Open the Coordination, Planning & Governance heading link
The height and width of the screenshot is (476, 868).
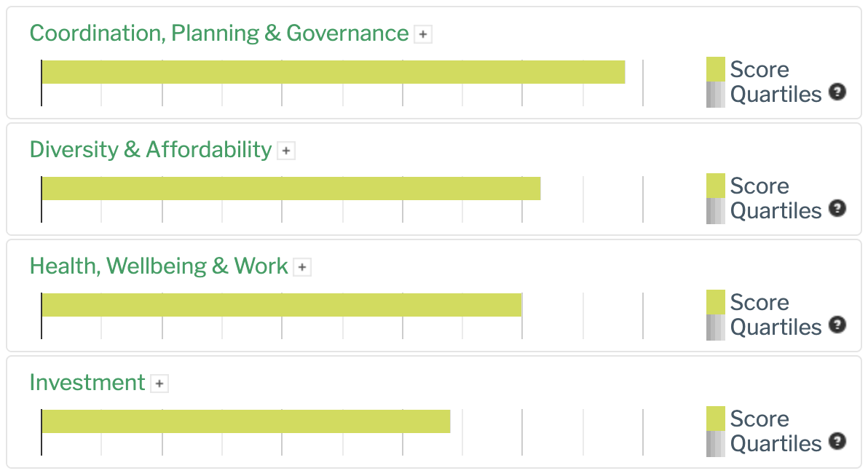click(x=218, y=33)
